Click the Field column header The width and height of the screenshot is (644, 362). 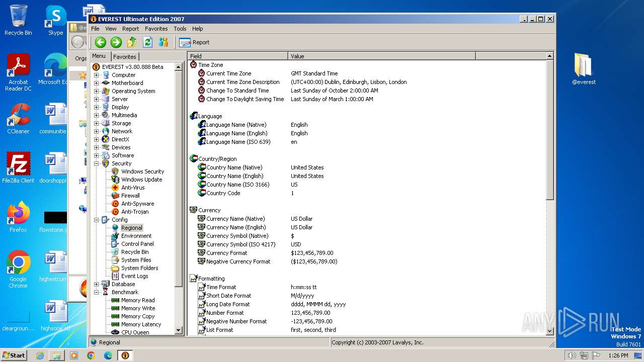coord(238,56)
